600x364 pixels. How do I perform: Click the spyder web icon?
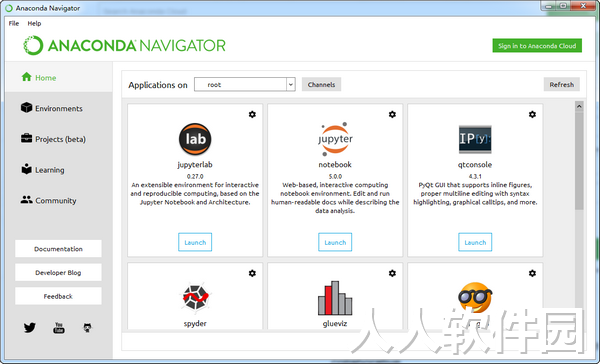pos(195,297)
